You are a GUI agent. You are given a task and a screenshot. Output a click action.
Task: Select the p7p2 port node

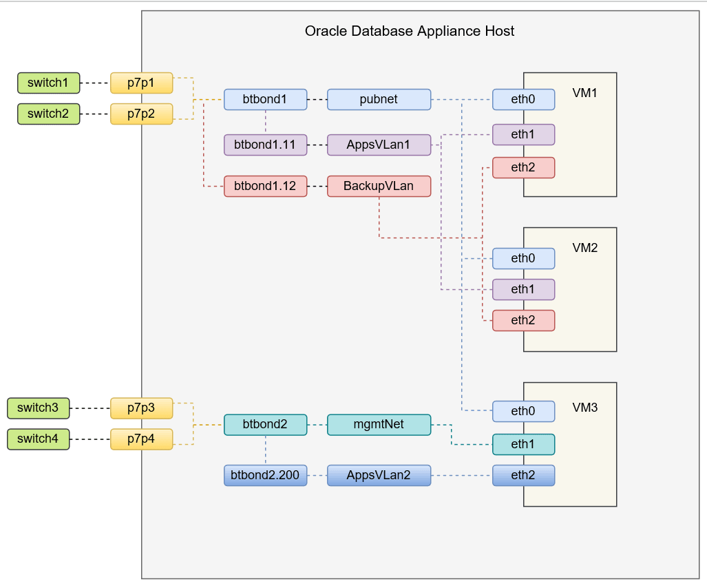141,114
